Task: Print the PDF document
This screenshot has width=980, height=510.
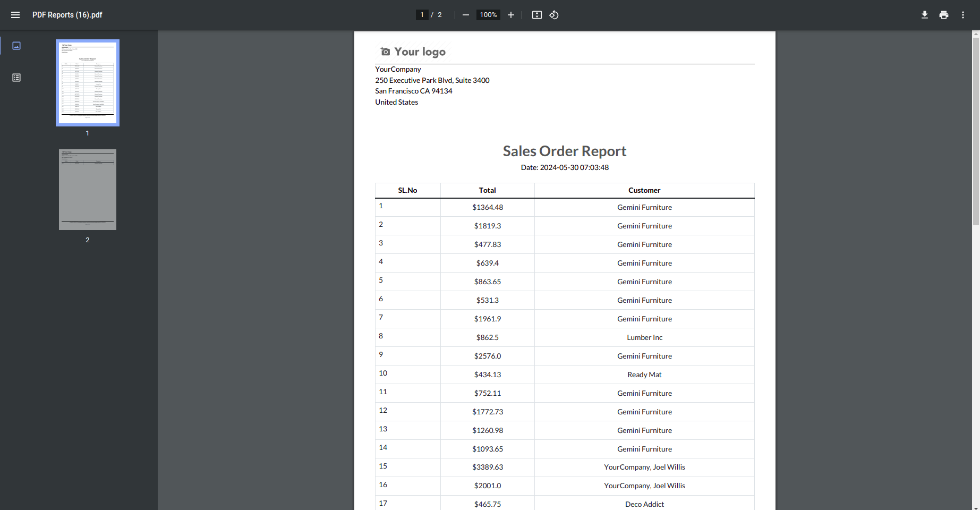Action: tap(944, 15)
